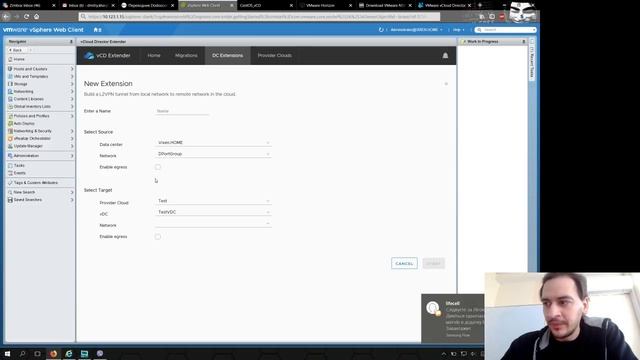This screenshot has width=640, height=360.
Task: Reload the browser page
Action: [x=27, y=16]
